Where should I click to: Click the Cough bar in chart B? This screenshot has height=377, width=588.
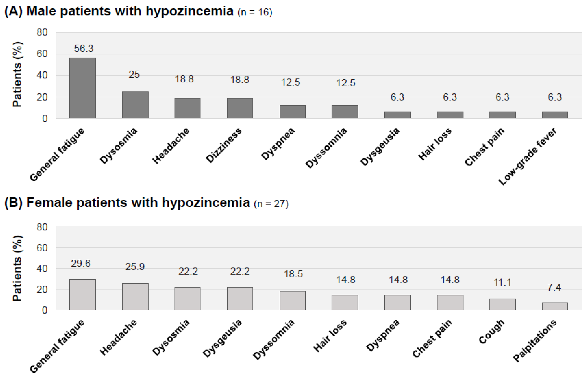502,304
